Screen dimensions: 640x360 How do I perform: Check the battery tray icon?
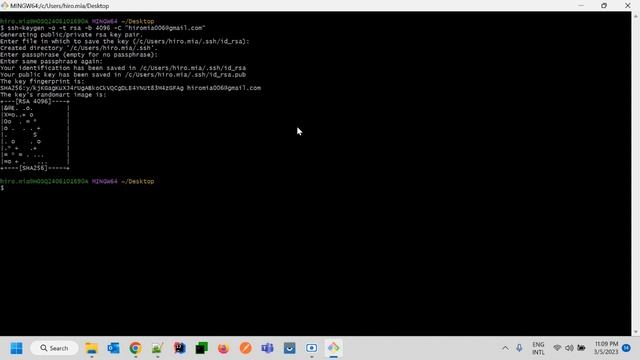pos(581,348)
